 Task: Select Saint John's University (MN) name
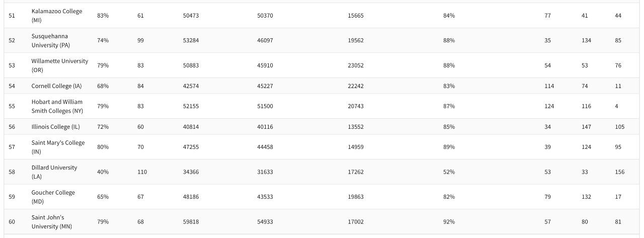(x=51, y=222)
